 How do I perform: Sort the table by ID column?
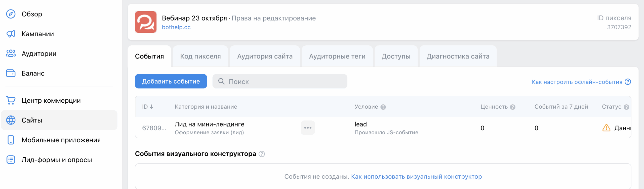148,107
